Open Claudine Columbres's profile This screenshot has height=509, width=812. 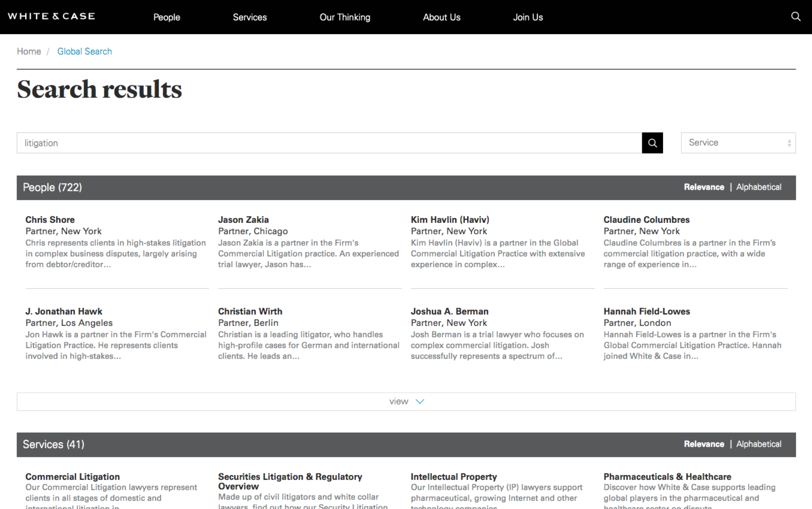tap(647, 220)
